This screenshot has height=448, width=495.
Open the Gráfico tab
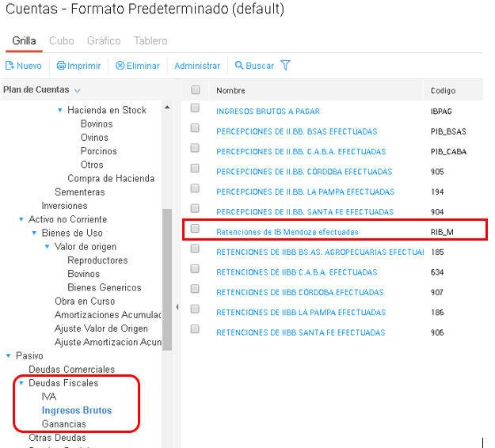click(104, 40)
